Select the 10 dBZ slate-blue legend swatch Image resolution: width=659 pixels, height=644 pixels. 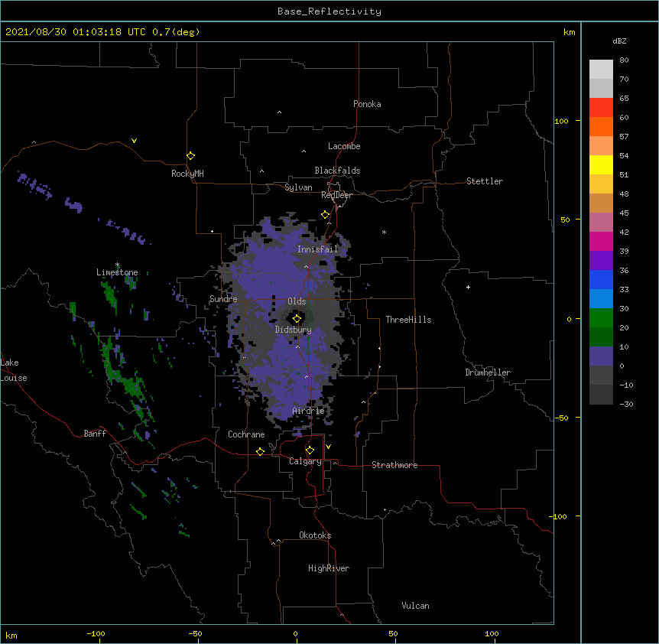(601, 356)
